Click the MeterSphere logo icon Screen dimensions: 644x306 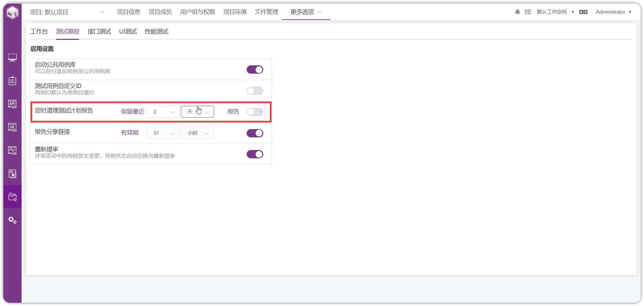point(13,13)
